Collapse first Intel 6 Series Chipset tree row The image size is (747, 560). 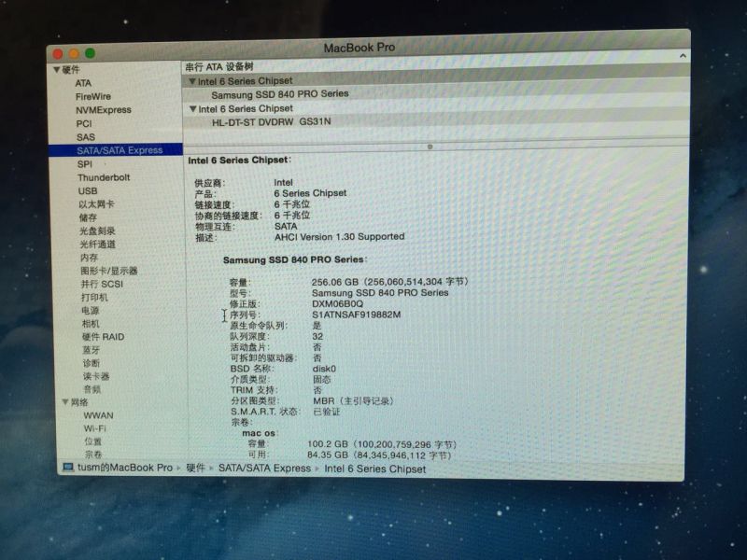(192, 81)
